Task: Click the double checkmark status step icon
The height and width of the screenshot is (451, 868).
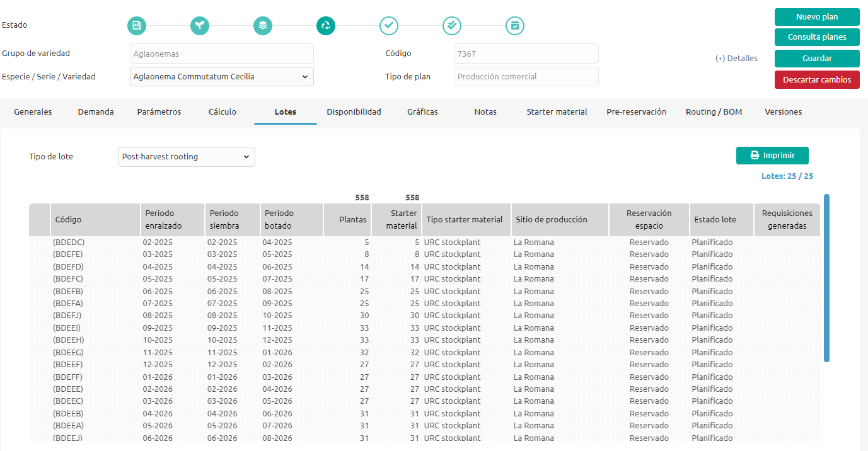Action: (x=452, y=26)
